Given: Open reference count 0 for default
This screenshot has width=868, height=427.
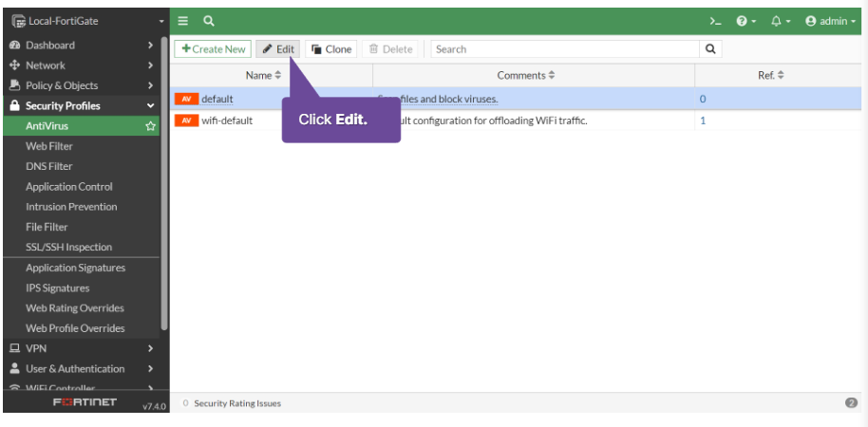Looking at the screenshot, I should click(703, 100).
